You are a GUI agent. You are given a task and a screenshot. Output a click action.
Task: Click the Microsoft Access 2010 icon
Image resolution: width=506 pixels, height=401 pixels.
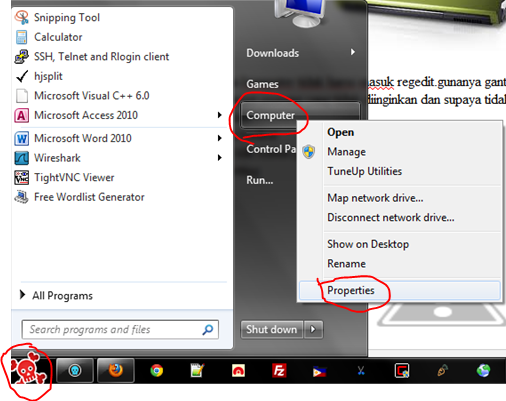click(x=22, y=115)
